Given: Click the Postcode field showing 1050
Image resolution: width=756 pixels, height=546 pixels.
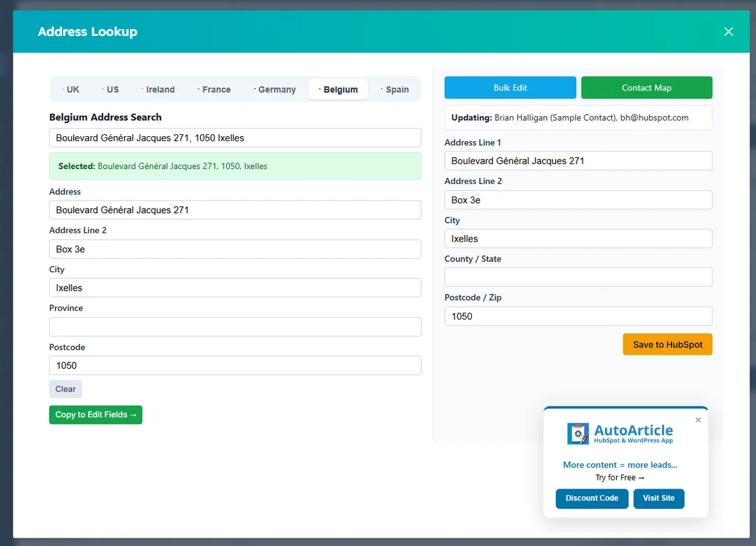Looking at the screenshot, I should 235,366.
